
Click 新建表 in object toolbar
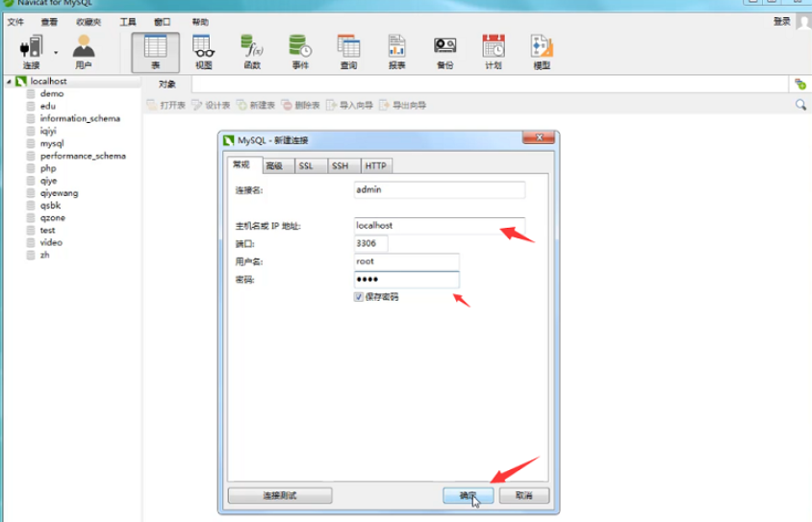click(x=256, y=105)
